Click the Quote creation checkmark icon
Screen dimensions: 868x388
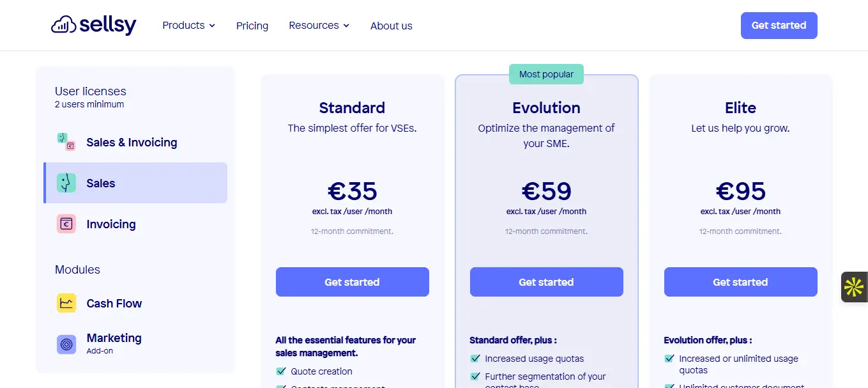pyautogui.click(x=281, y=371)
